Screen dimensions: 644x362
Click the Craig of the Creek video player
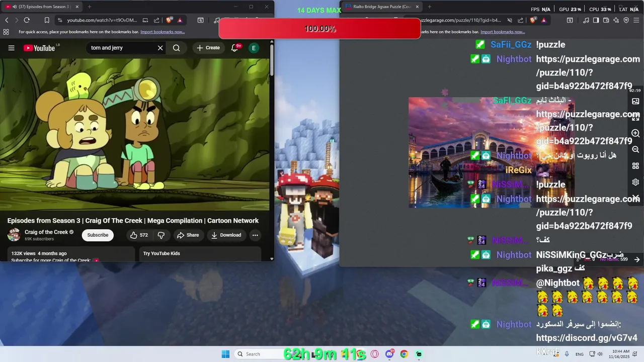(135, 135)
